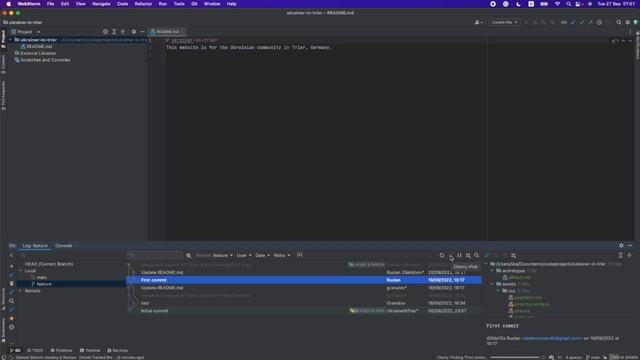
Task: Click the Go To Hash/Branch/Tag search icon
Action: coord(476,256)
